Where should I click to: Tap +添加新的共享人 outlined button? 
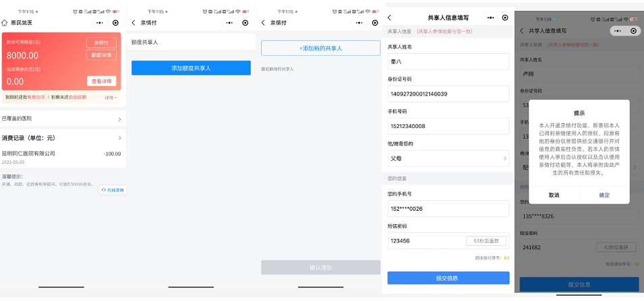(x=320, y=48)
